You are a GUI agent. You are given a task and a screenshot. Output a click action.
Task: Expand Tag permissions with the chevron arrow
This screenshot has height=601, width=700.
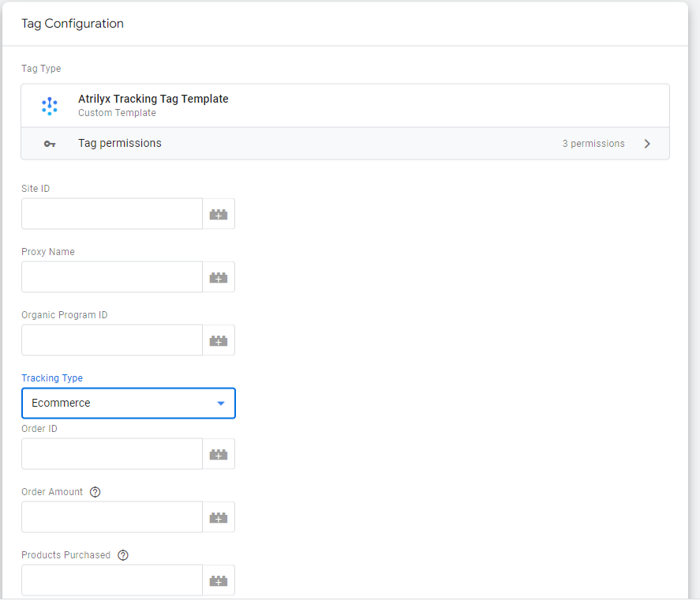[x=647, y=144]
